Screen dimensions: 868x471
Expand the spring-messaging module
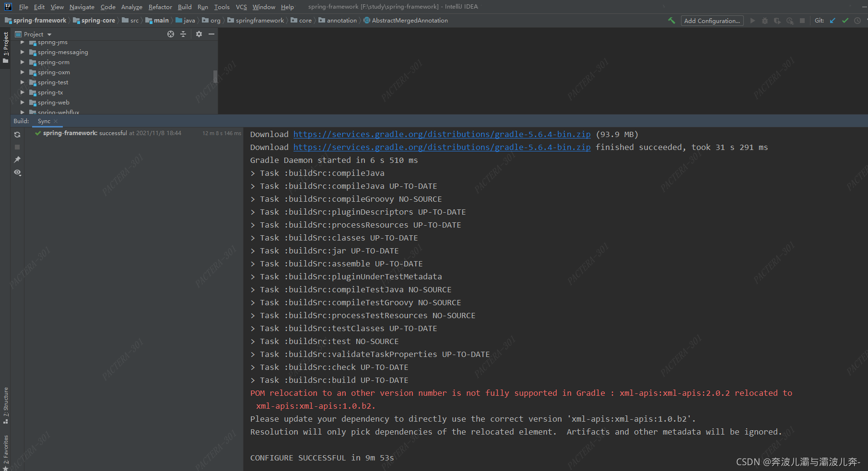(x=22, y=52)
